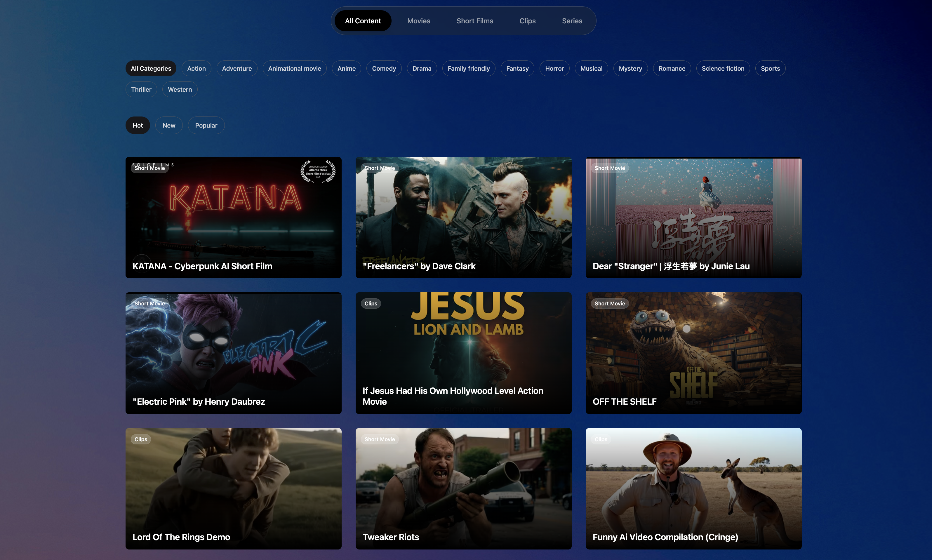Filter by Western category
Image resolution: width=932 pixels, height=560 pixels.
click(x=180, y=89)
